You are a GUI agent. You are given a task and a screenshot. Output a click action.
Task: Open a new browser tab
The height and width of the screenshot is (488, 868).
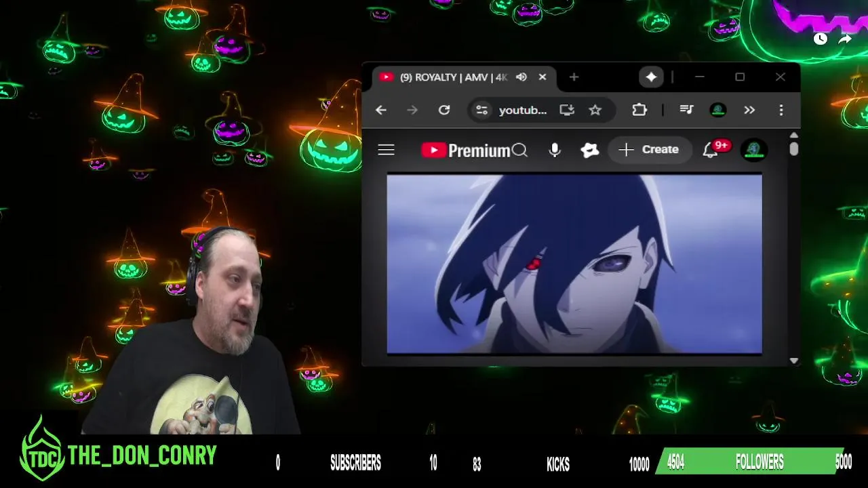(x=574, y=77)
